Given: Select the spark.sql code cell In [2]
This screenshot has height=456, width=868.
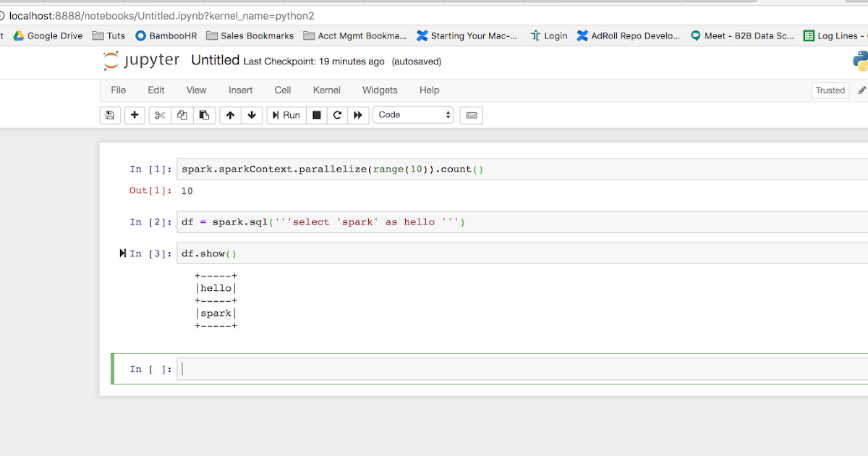Looking at the screenshot, I should pyautogui.click(x=522, y=222).
